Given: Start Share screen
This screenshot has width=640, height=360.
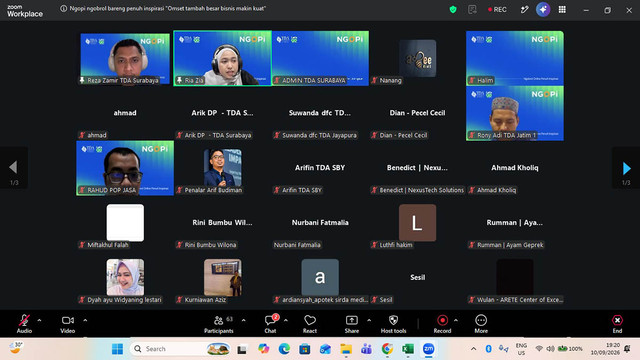Looking at the screenshot, I should coord(351,324).
